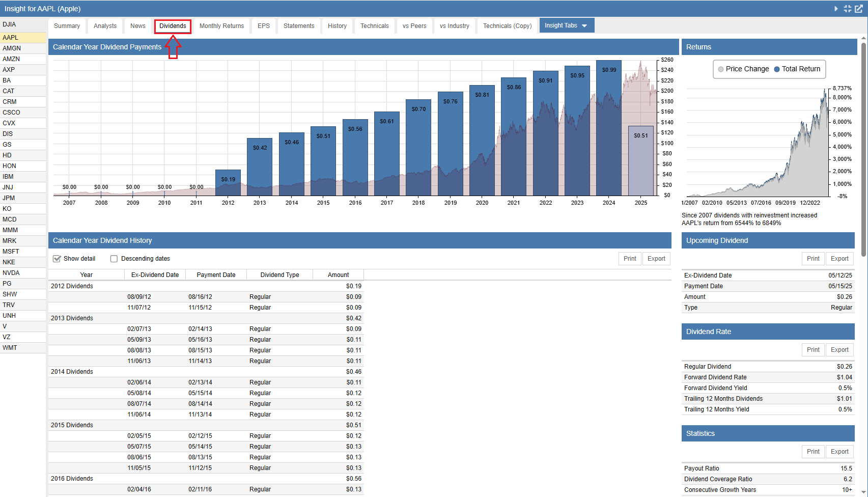Viewport: 868px width, 497px height.
Task: Print the Dividend Rate panel
Action: (x=813, y=350)
